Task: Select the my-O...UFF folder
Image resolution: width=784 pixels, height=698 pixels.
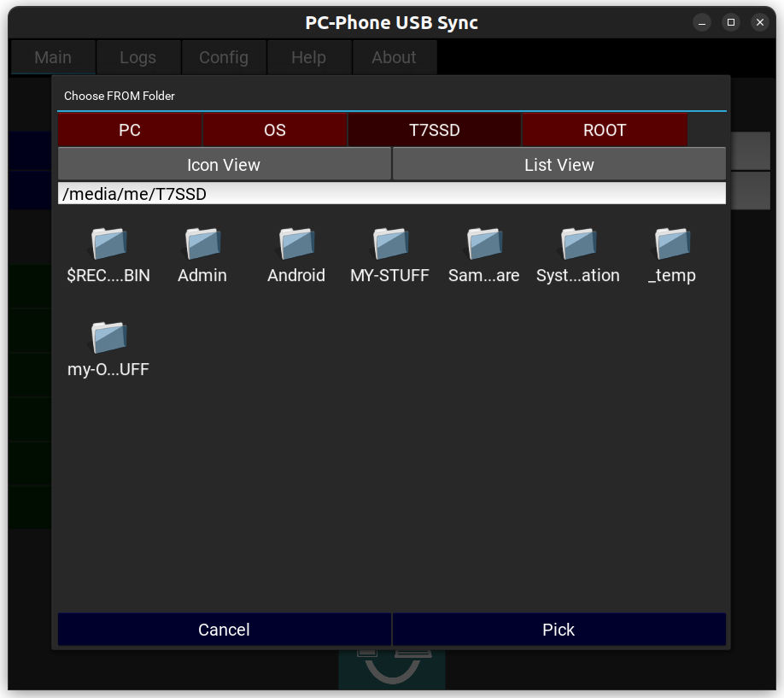Action: coord(108,338)
